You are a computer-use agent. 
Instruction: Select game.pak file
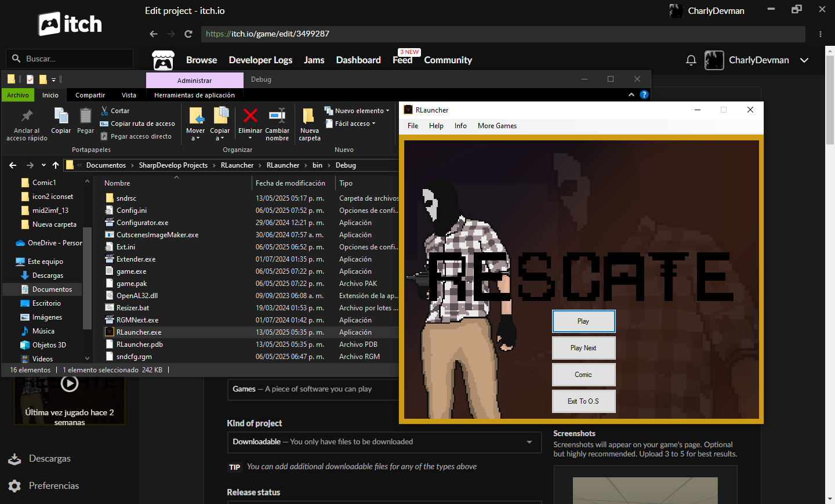click(131, 284)
